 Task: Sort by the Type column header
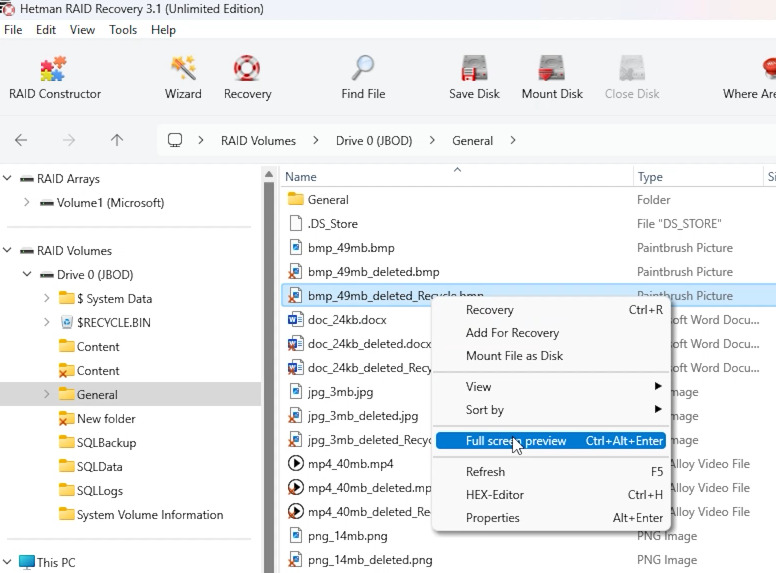point(698,177)
